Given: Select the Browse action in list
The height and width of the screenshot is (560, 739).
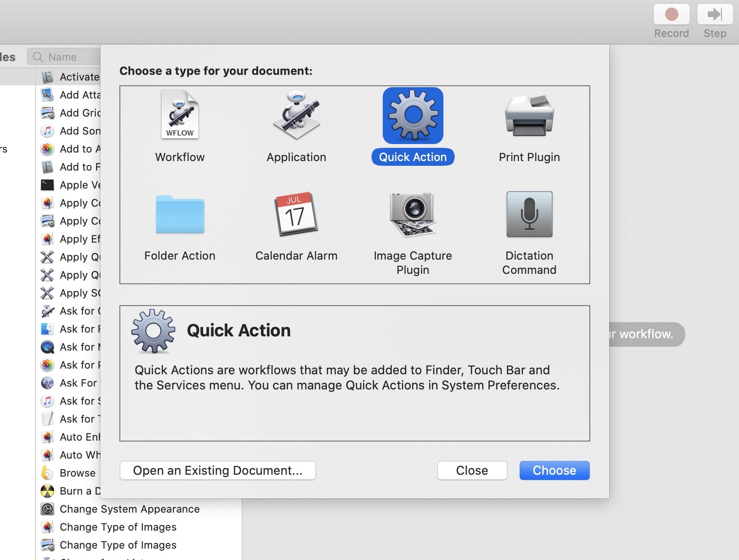Looking at the screenshot, I should pyautogui.click(x=77, y=473).
